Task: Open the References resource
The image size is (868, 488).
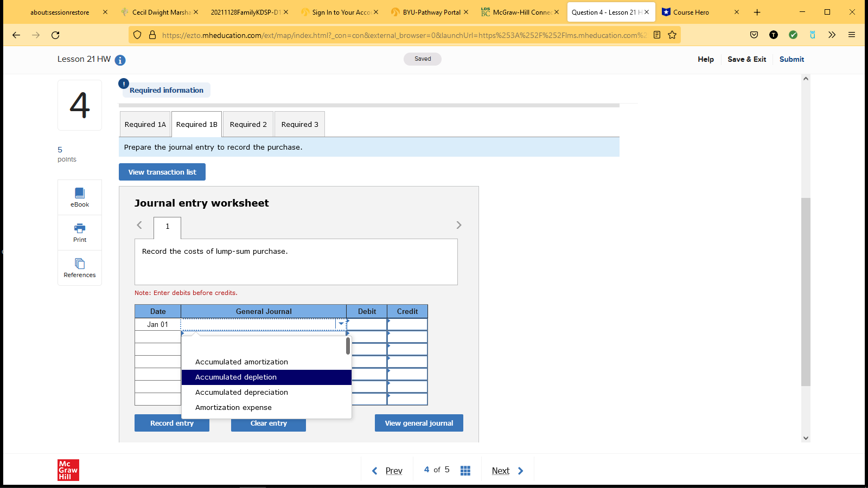Action: click(x=80, y=268)
